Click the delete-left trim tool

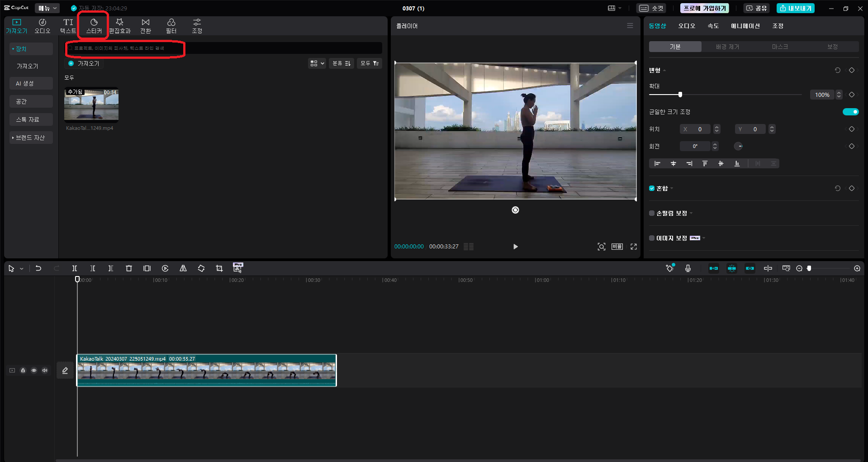(x=93, y=268)
